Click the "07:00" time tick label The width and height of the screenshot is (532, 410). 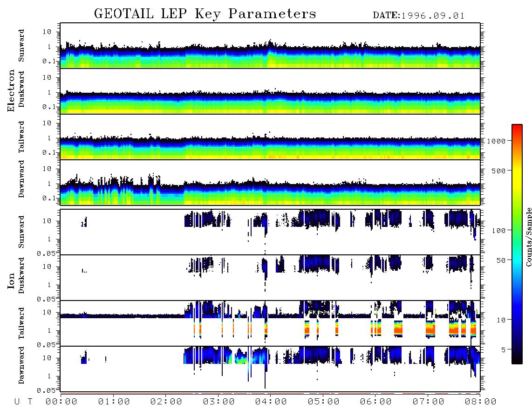coord(429,402)
